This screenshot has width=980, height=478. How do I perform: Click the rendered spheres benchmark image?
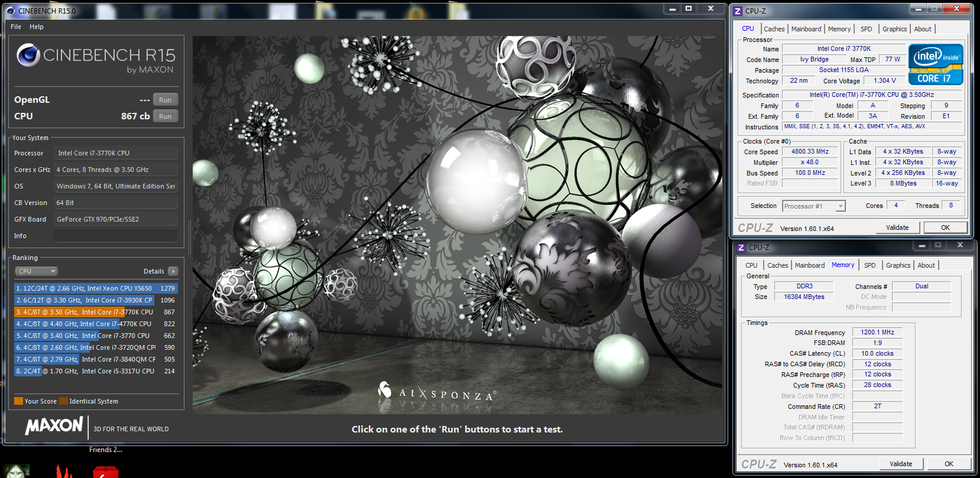(x=458, y=225)
